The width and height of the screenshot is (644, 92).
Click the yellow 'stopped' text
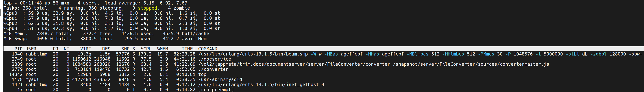(147, 8)
